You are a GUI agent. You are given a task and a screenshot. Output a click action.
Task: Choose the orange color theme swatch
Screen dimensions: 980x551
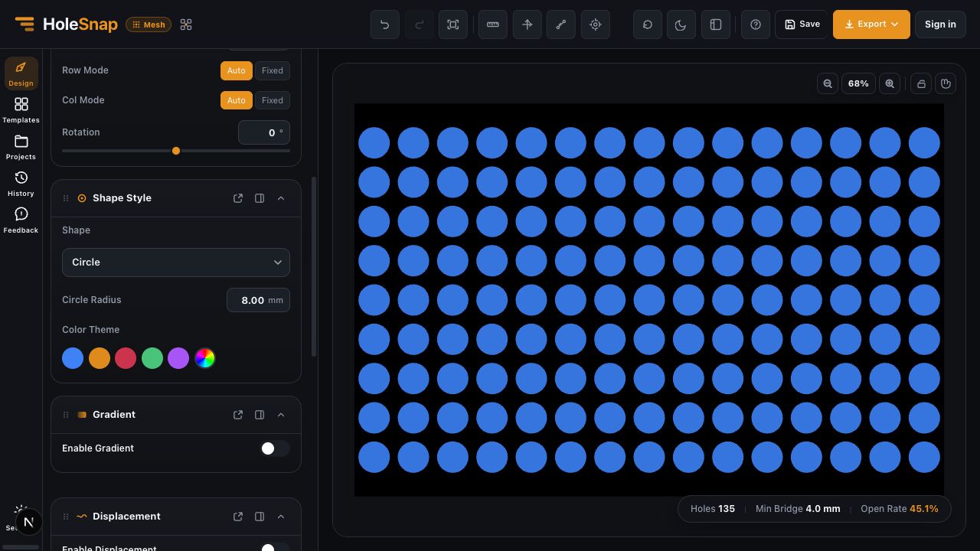[x=100, y=358]
